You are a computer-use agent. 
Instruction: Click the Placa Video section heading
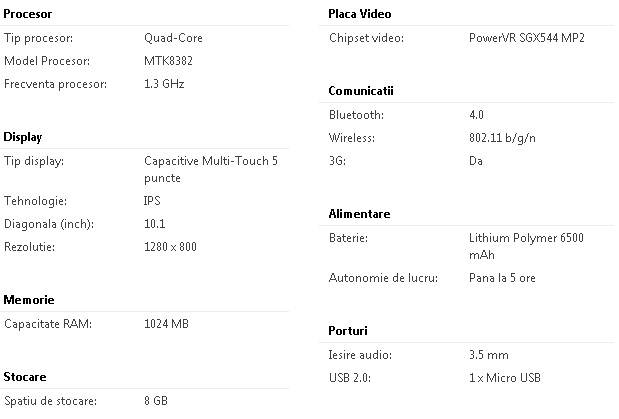pos(360,14)
